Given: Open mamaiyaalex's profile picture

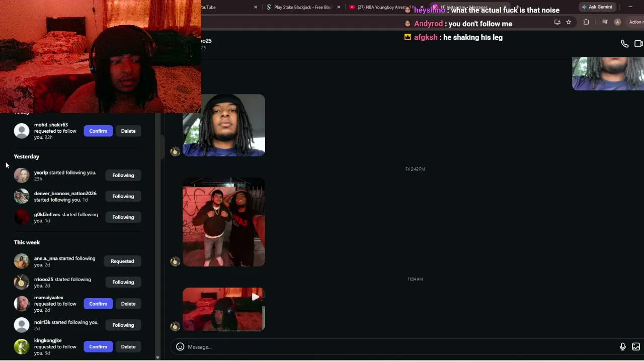Looking at the screenshot, I should pyautogui.click(x=22, y=304).
